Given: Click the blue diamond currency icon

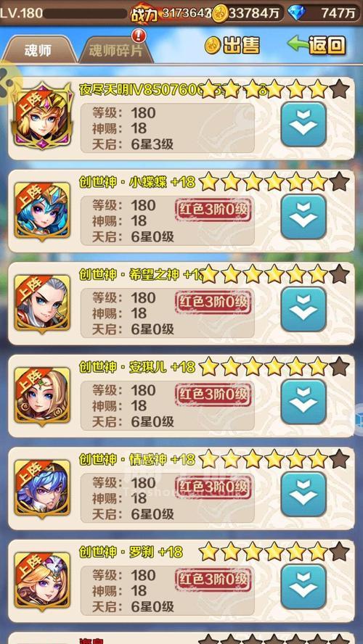Looking at the screenshot, I should tap(295, 13).
